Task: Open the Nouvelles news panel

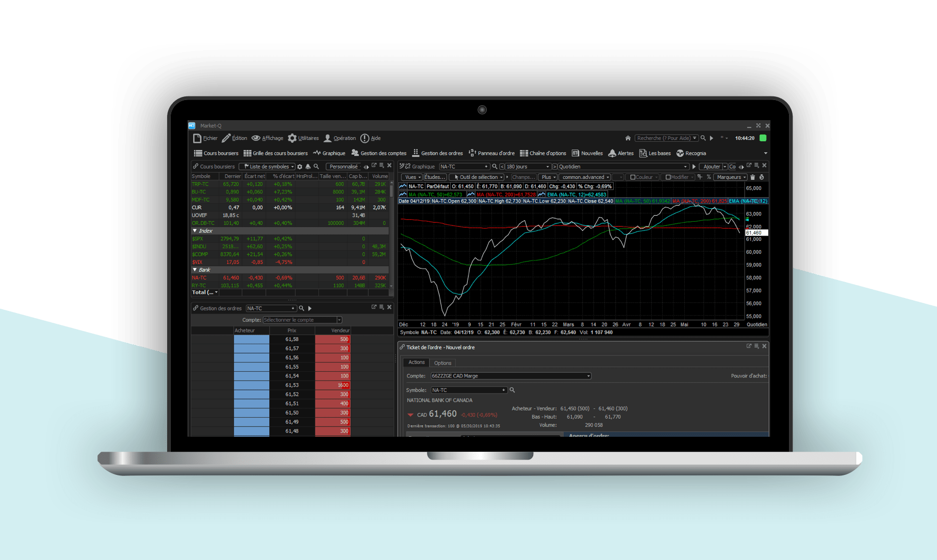Action: pos(587,153)
